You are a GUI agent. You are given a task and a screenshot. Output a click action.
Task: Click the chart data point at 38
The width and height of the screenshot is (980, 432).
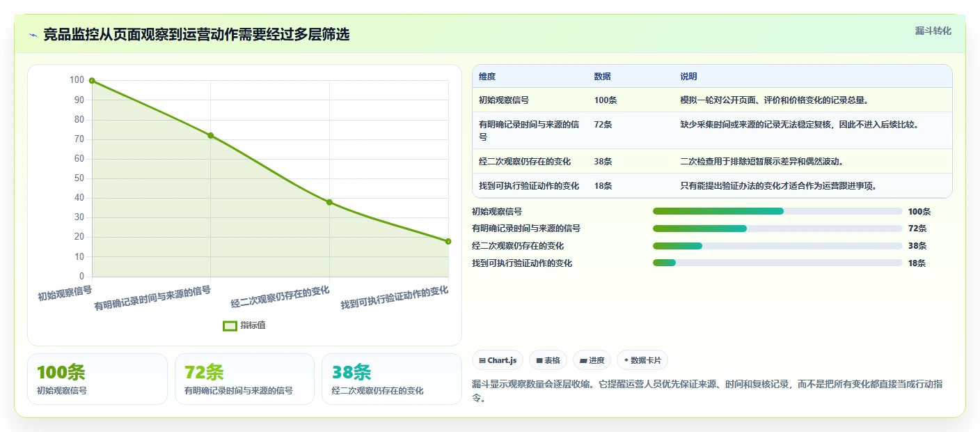pos(329,202)
